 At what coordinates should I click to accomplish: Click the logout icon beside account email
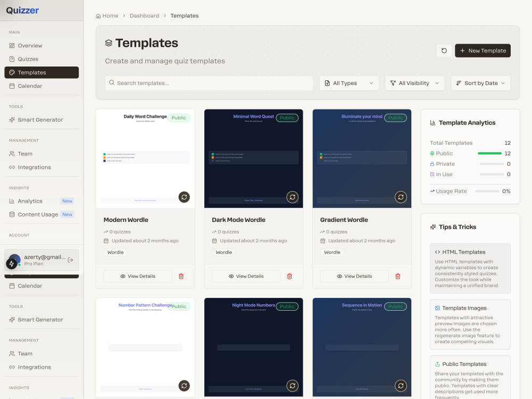point(71,260)
